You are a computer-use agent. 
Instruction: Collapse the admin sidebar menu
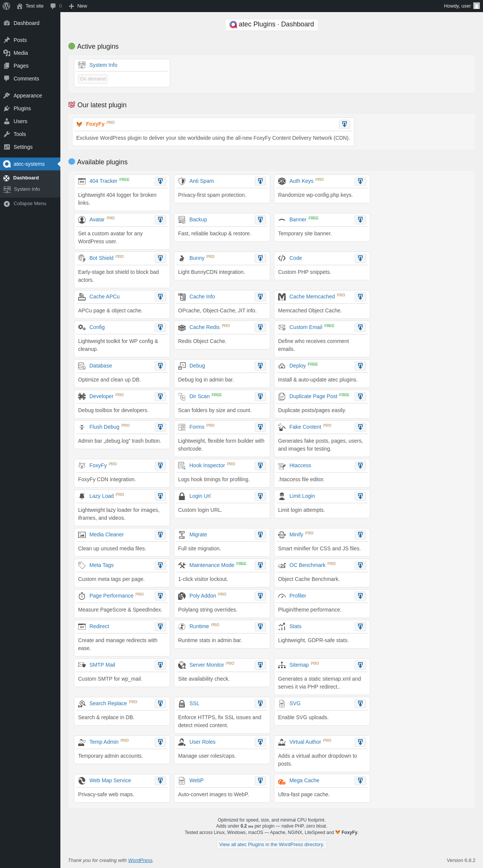coord(30,204)
